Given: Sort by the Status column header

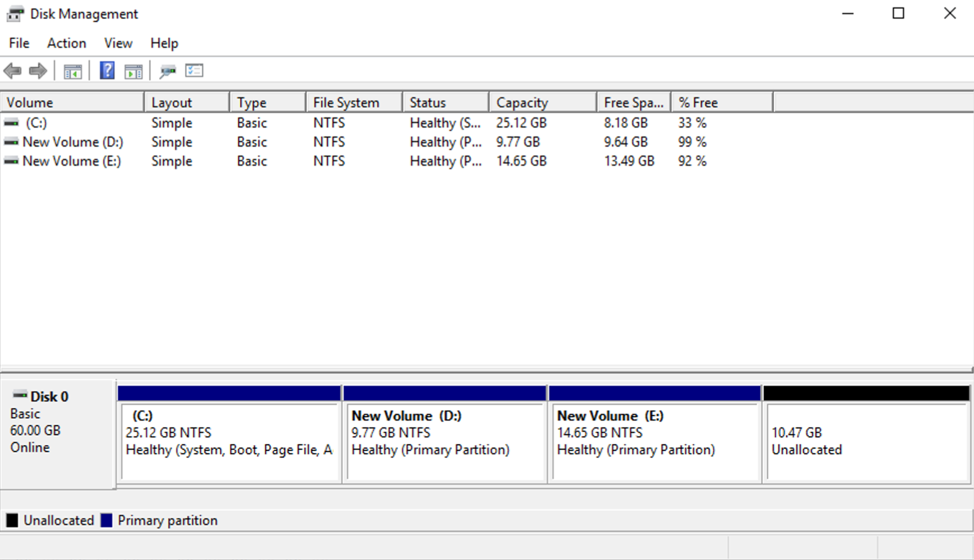Looking at the screenshot, I should (446, 102).
